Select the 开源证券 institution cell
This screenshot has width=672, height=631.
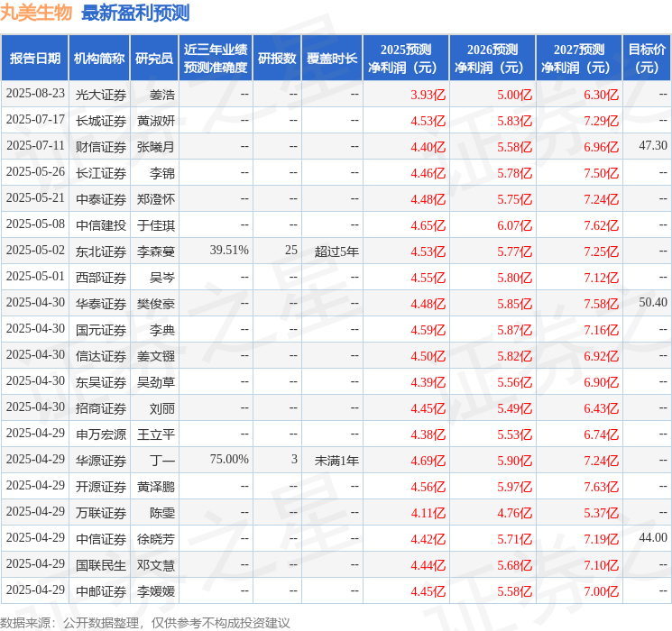pyautogui.click(x=101, y=487)
